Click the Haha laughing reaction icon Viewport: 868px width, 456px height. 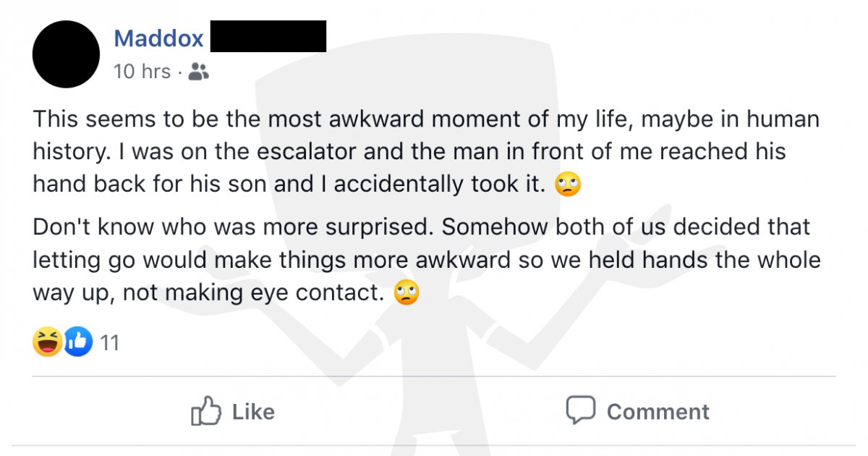47,342
